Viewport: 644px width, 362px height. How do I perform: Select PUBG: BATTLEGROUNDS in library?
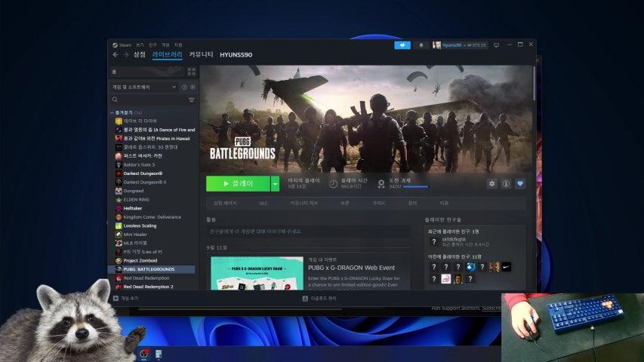point(151,269)
